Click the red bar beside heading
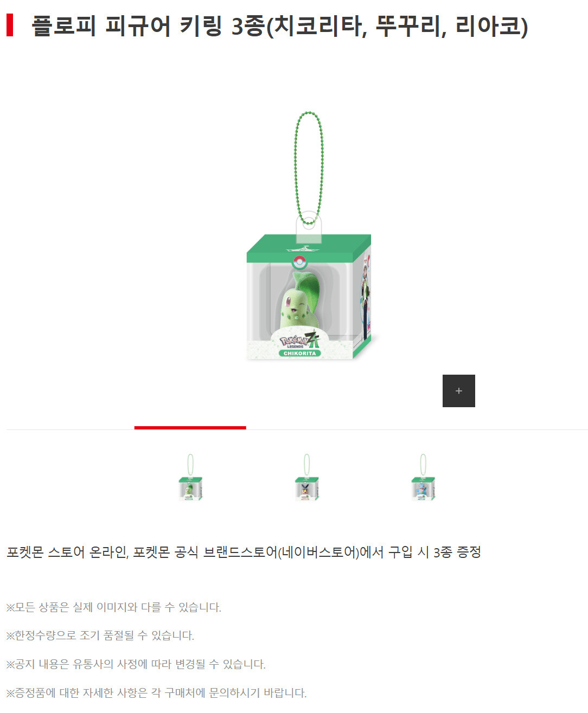This screenshot has width=588, height=713. pos(10,25)
